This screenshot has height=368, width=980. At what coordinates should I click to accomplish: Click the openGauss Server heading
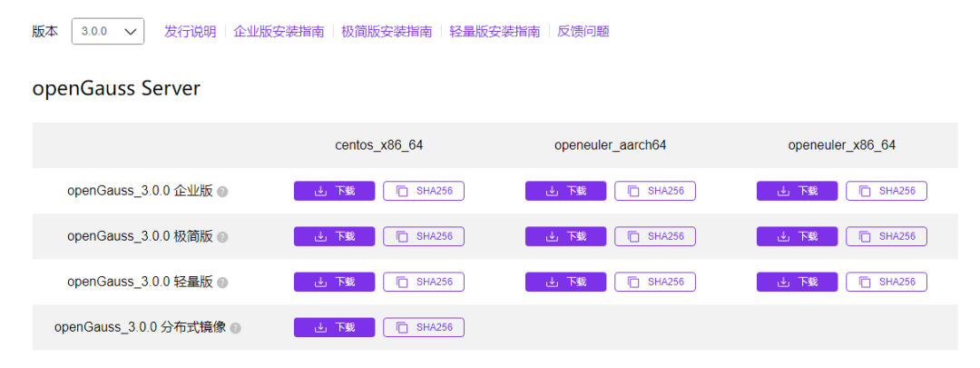click(x=116, y=89)
